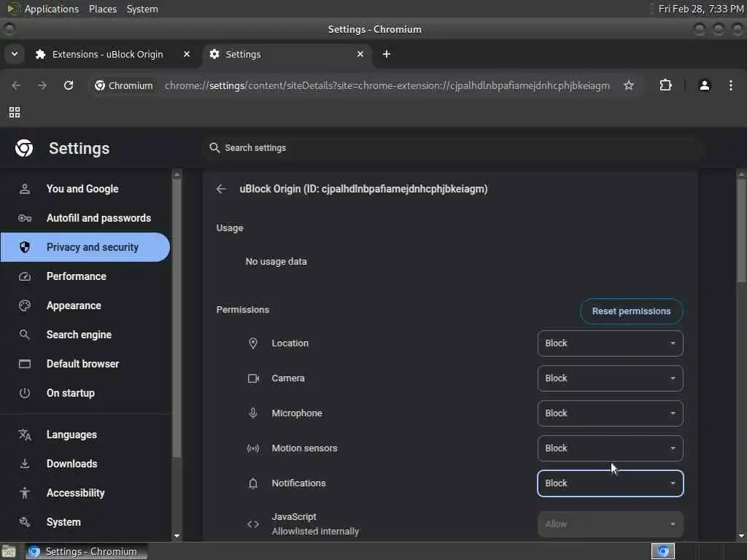Click the No usage data text
Screen dimensions: 747x560
click(276, 262)
